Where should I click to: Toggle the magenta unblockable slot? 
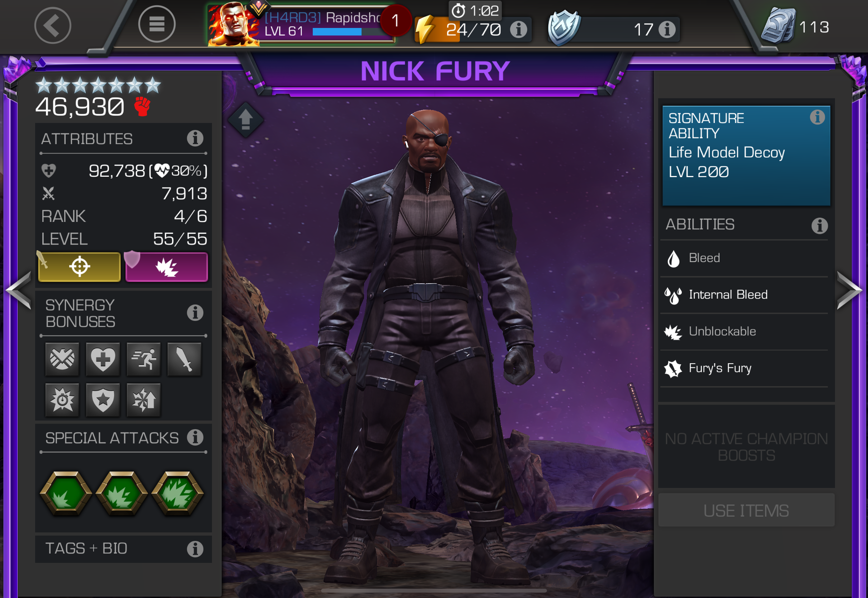point(167,267)
